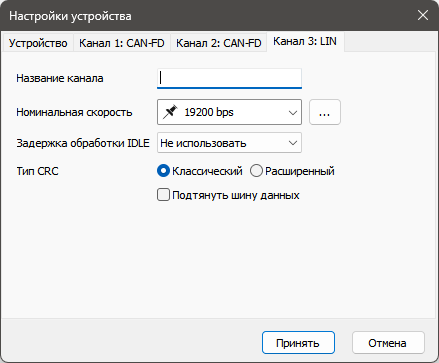Image resolution: width=439 pixels, height=363 pixels.
Task: Enable the Подтянуть шину данных checkbox
Action: (x=163, y=195)
